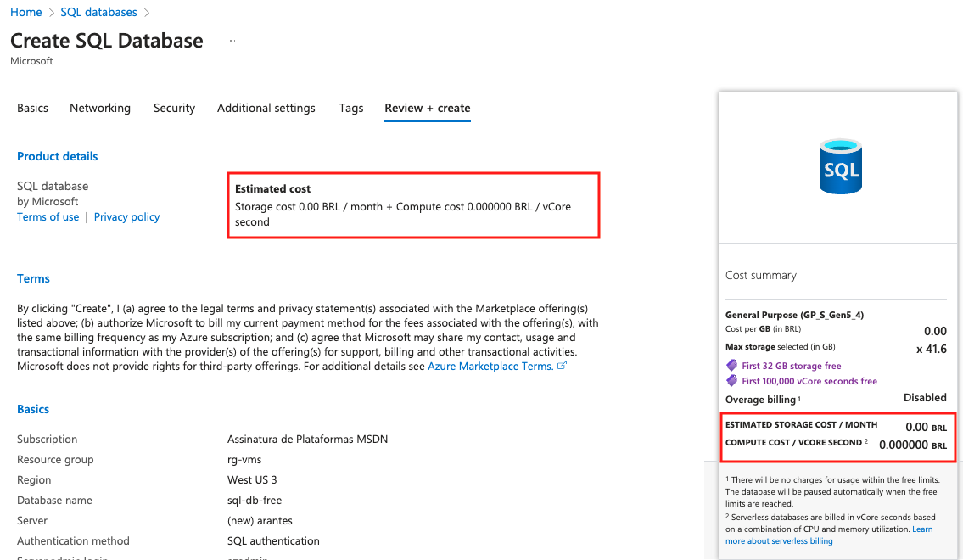Screen dimensions: 963x560
Task: Click the Server field label
Action: click(32, 521)
